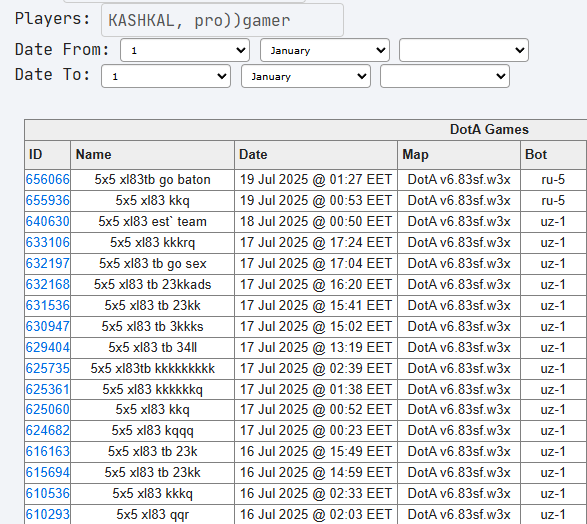Open game ID 632197 link
The height and width of the screenshot is (524, 587).
(x=48, y=263)
